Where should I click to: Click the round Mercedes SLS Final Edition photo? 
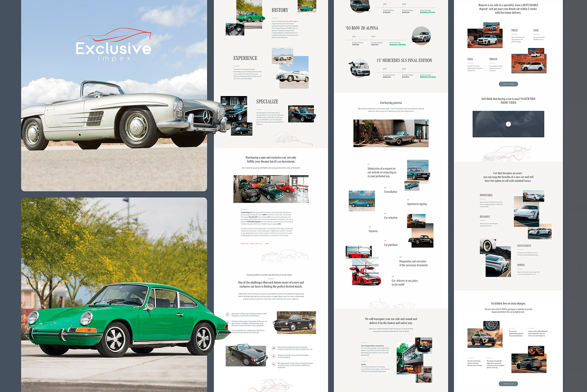tap(360, 68)
